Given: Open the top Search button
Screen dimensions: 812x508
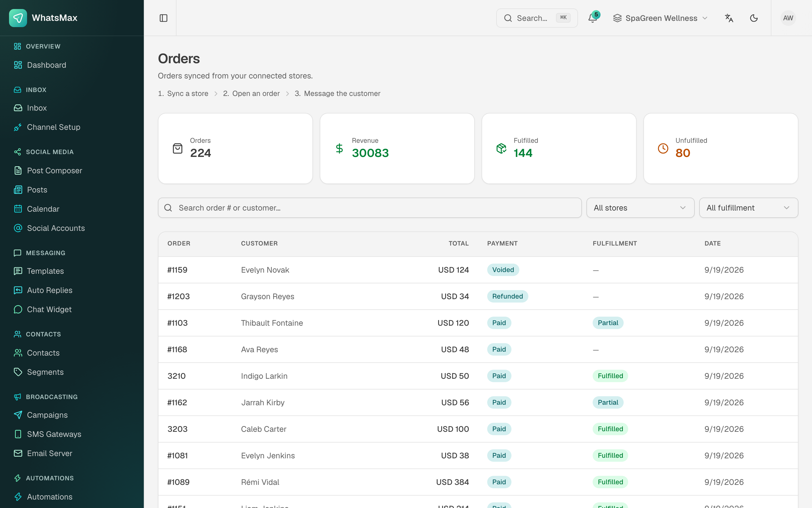Looking at the screenshot, I should pyautogui.click(x=537, y=18).
